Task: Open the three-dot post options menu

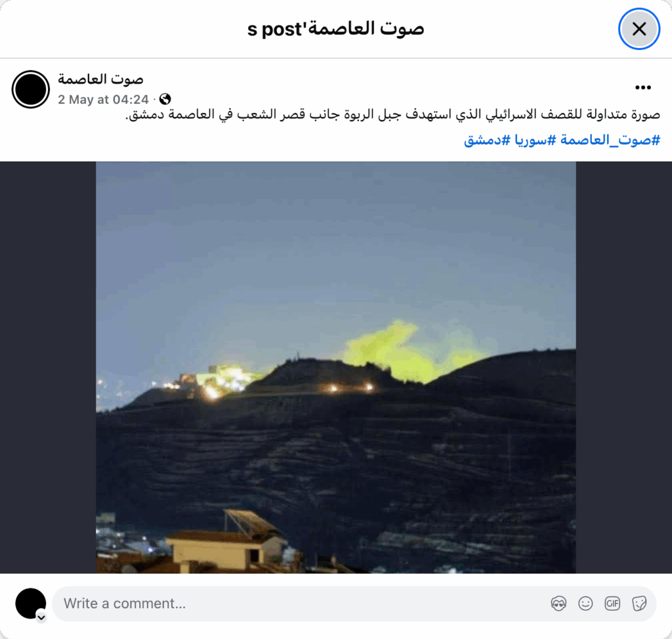Action: tap(643, 87)
